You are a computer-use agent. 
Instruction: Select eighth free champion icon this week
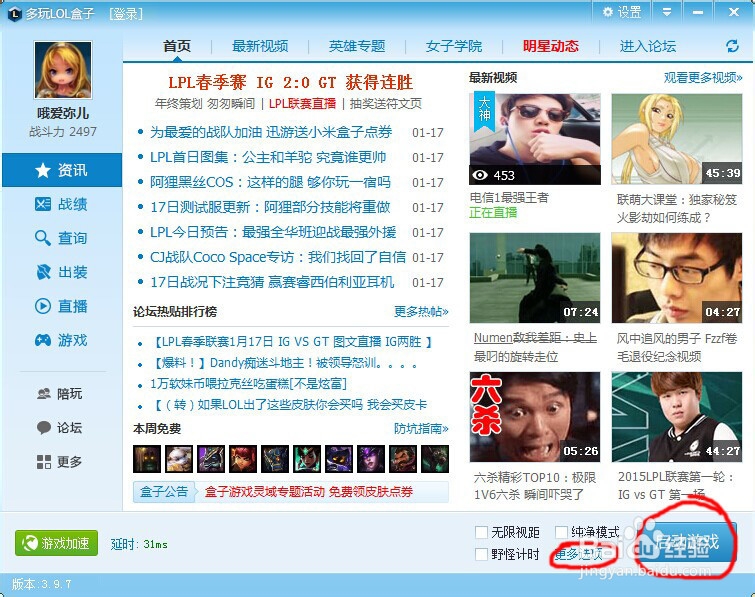371,459
